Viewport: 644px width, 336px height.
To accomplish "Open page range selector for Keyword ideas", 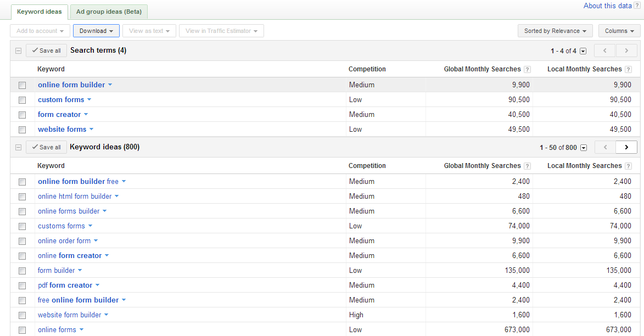I will 583,148.
